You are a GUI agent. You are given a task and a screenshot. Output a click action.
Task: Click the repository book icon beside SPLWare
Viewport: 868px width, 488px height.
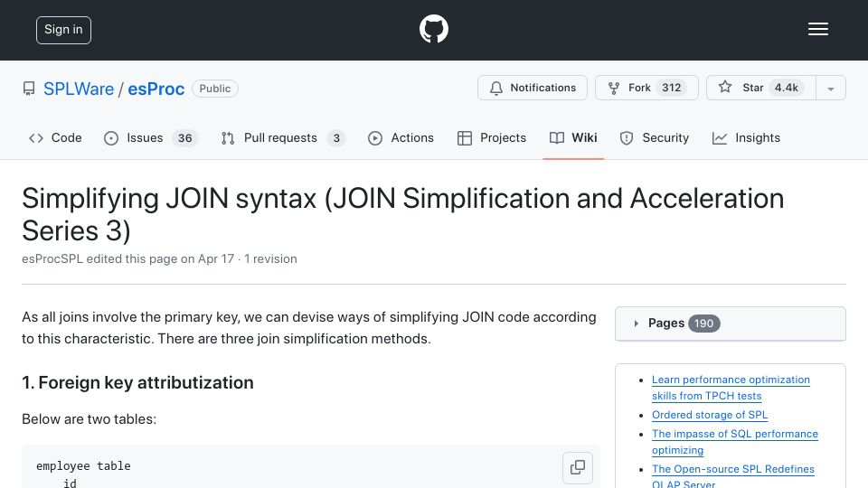(x=29, y=89)
